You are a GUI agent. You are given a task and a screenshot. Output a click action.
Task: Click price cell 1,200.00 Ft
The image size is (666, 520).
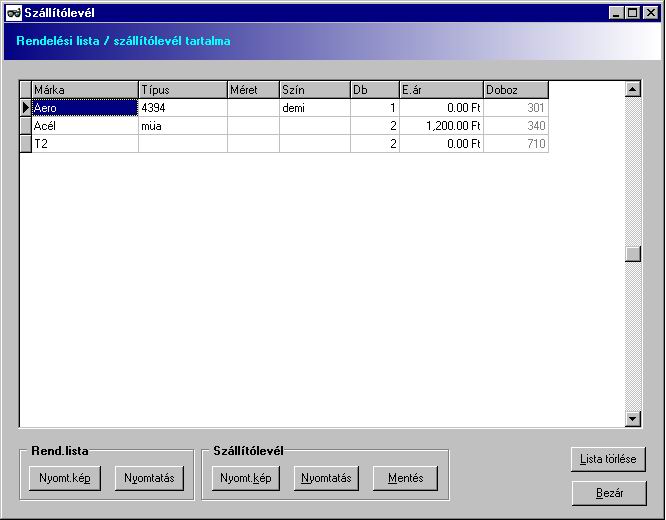point(441,126)
